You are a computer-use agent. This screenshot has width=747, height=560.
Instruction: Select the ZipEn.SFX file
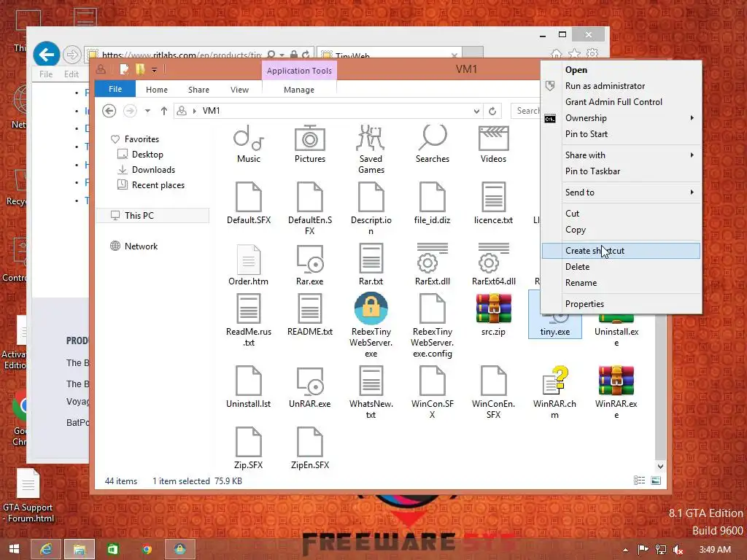pos(309,448)
